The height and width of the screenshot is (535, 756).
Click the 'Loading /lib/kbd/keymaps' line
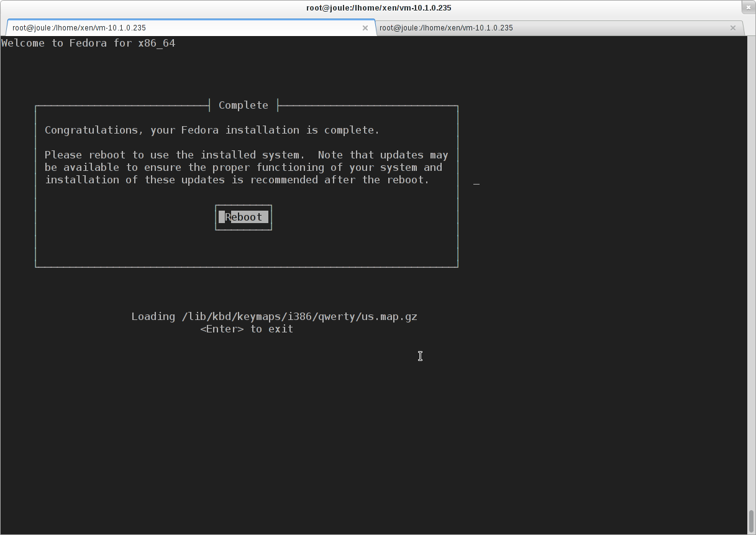click(275, 316)
